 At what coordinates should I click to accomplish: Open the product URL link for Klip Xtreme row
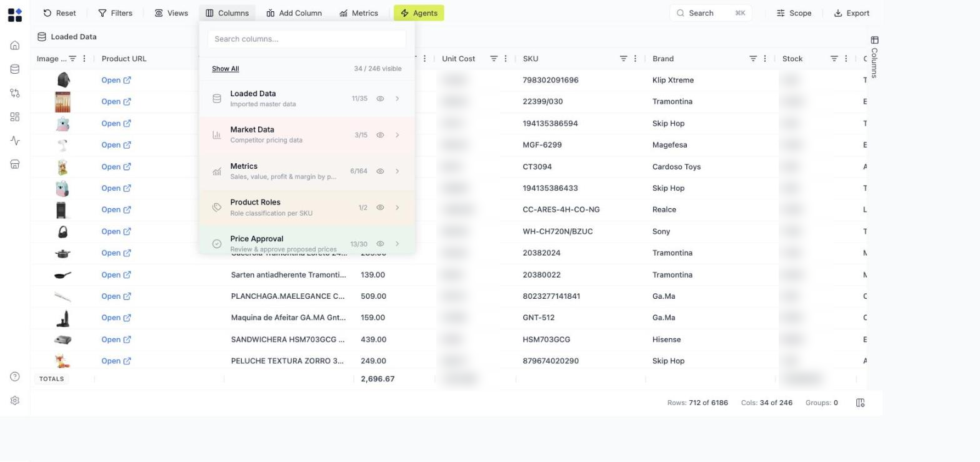point(116,80)
